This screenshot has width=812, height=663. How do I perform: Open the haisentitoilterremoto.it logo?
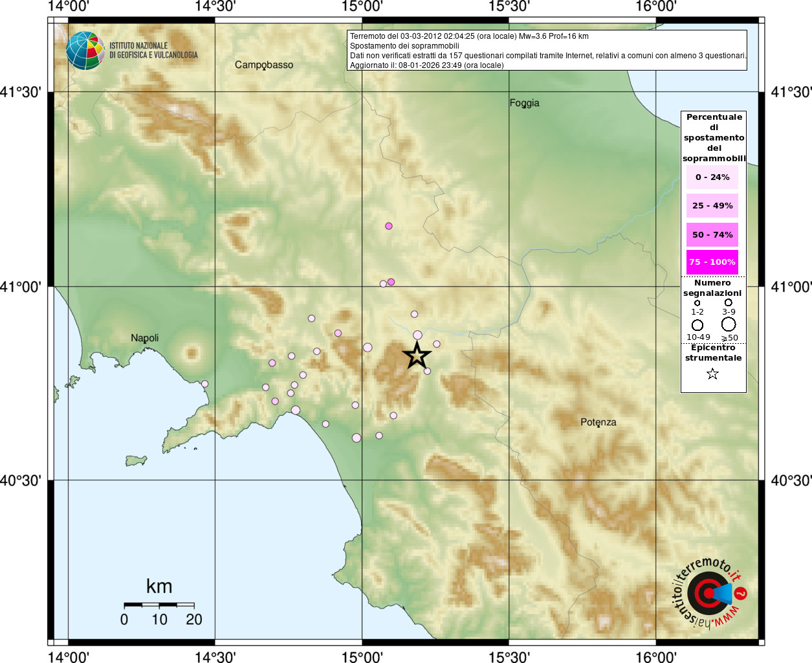[x=710, y=592]
